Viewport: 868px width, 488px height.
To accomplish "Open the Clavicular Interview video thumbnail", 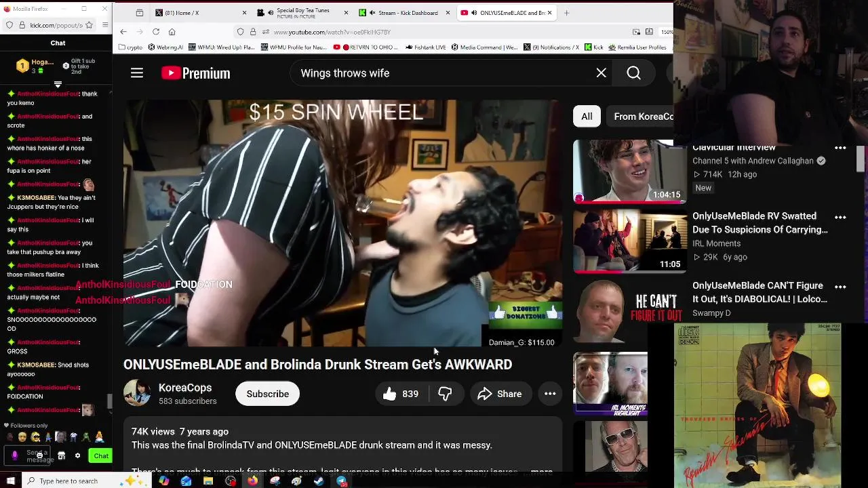I will 629,171.
